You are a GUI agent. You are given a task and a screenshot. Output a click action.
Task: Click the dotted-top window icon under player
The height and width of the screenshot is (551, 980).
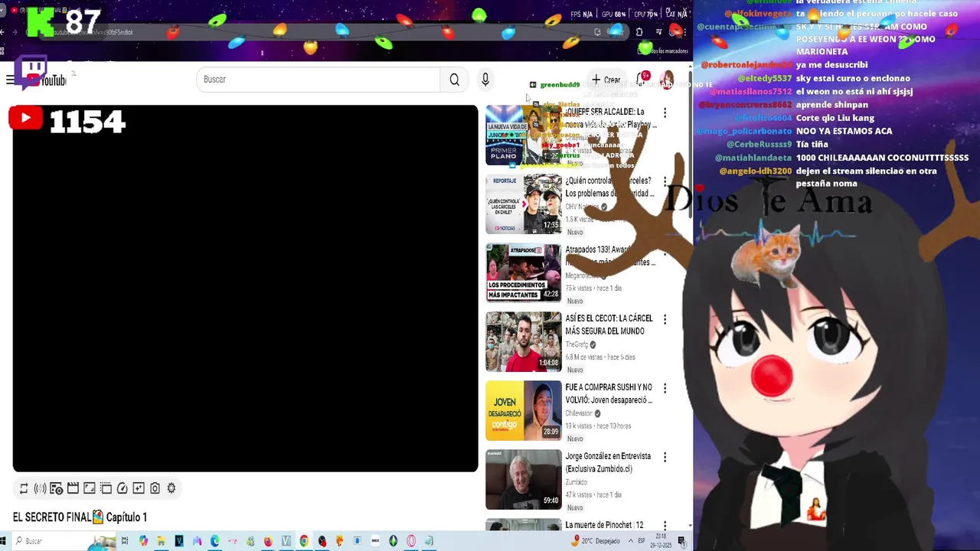pos(106,488)
